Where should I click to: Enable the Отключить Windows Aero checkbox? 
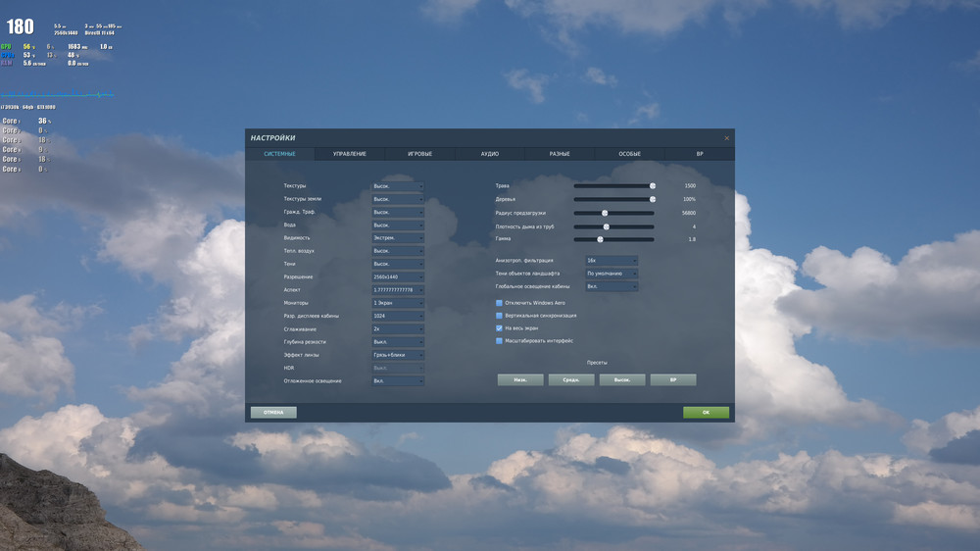[x=499, y=303]
